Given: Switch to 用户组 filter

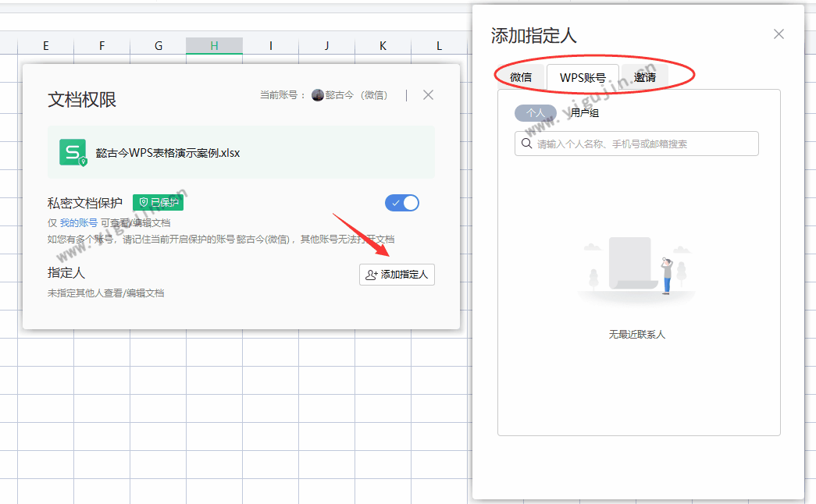Looking at the screenshot, I should tap(584, 113).
